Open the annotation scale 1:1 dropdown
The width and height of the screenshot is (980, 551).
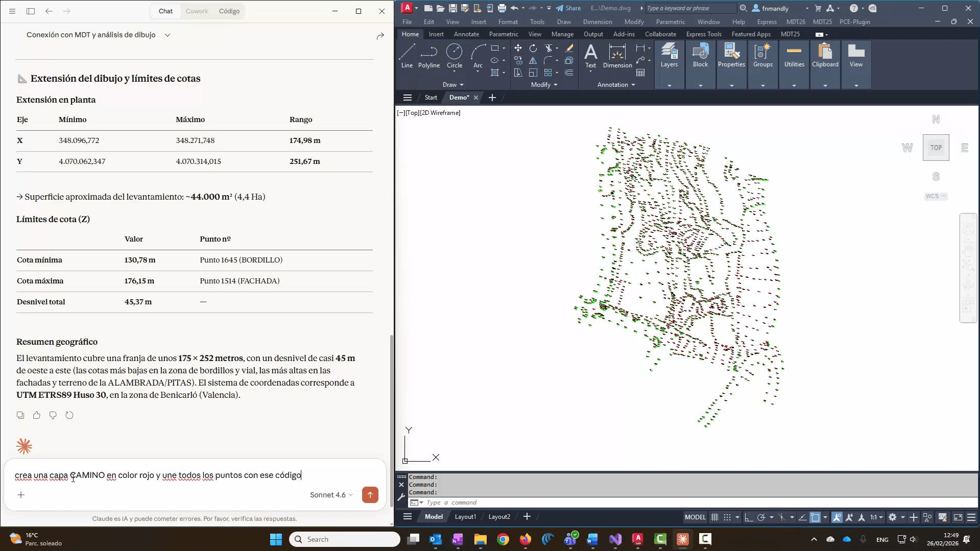tap(877, 517)
